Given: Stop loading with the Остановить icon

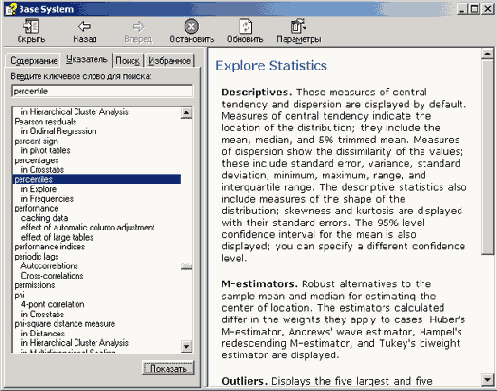Looking at the screenshot, I should (x=192, y=26).
